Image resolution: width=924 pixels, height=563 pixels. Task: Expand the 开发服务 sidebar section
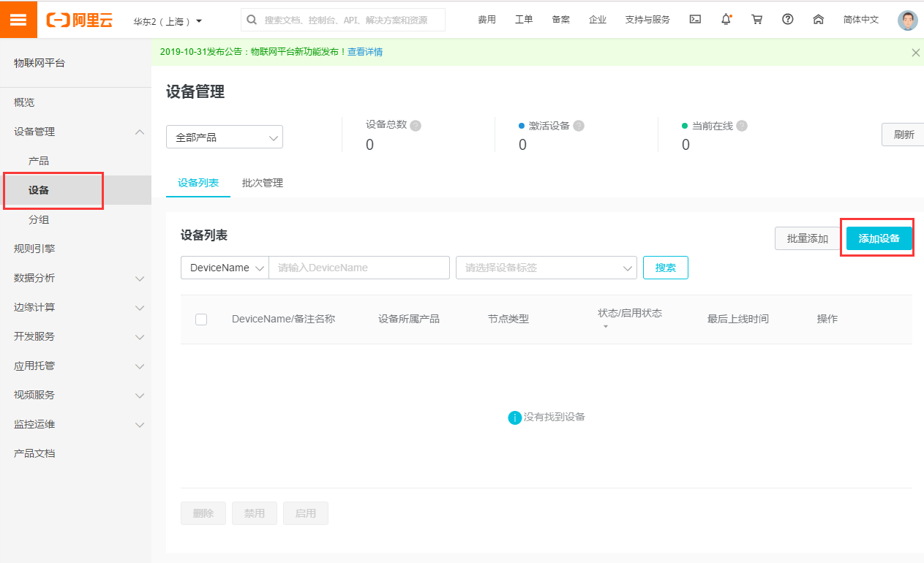click(x=140, y=336)
